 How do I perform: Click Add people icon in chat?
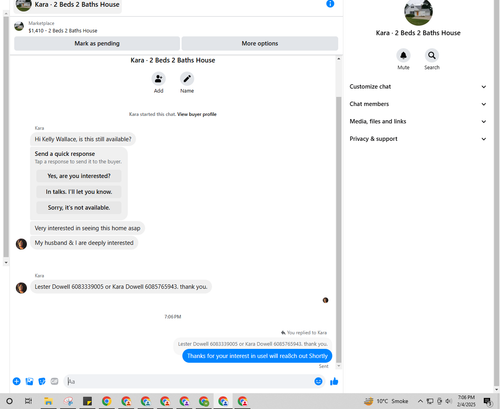(159, 79)
